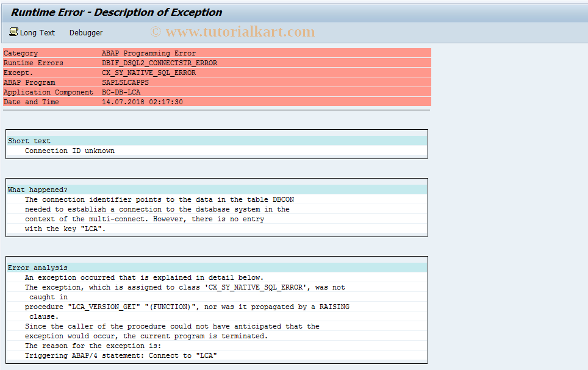Click the Long Text scroll icon
This screenshot has width=588, height=370.
click(13, 32)
